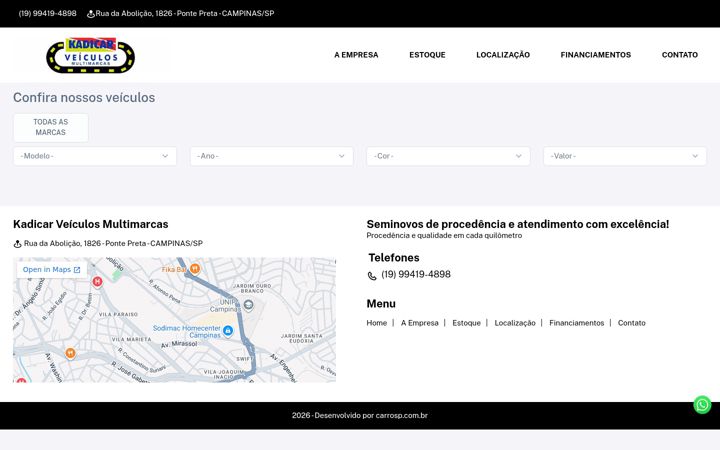Click the address text in top bar
The image size is (720, 450).
coord(185,13)
